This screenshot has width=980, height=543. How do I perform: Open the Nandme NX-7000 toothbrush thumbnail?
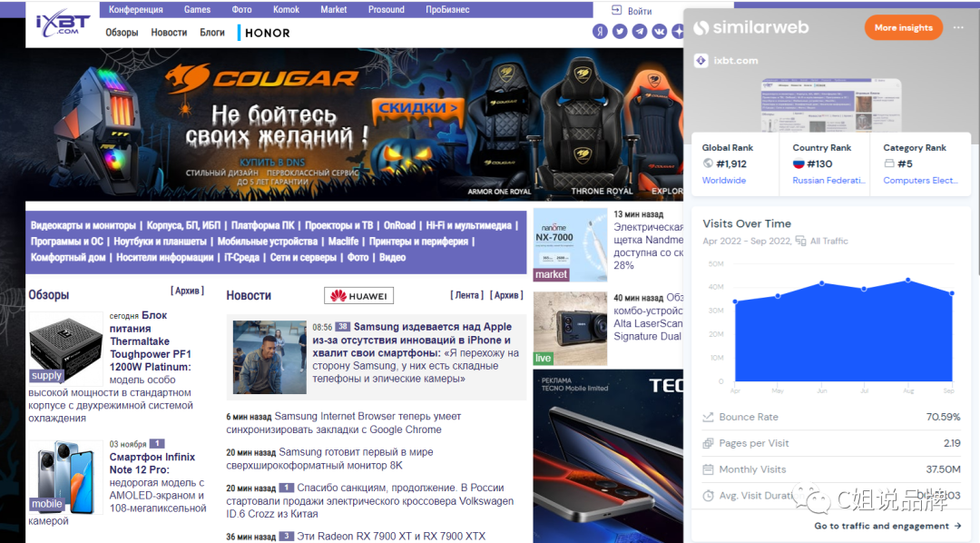coord(570,244)
